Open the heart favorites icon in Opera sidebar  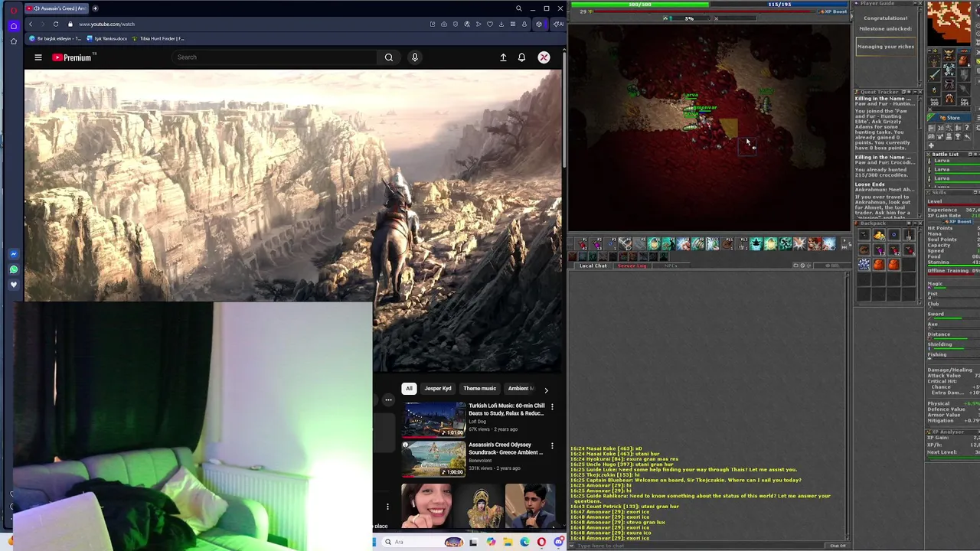click(x=14, y=285)
